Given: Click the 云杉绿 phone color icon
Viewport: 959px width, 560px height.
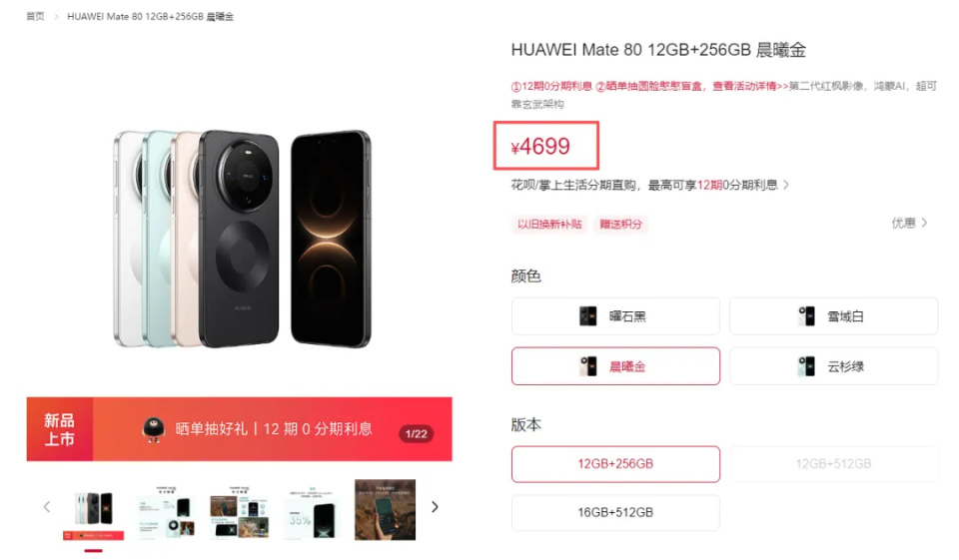Looking at the screenshot, I should pyautogui.click(x=807, y=366).
